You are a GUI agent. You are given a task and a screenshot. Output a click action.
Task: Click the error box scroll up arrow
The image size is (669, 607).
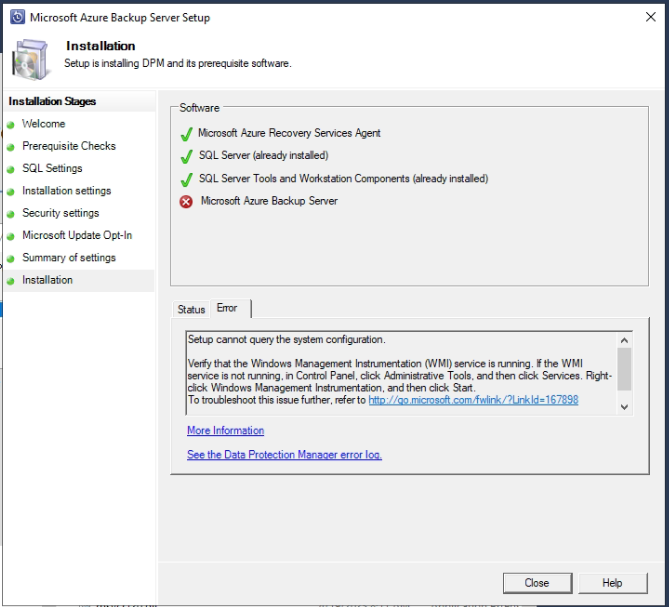click(x=624, y=340)
